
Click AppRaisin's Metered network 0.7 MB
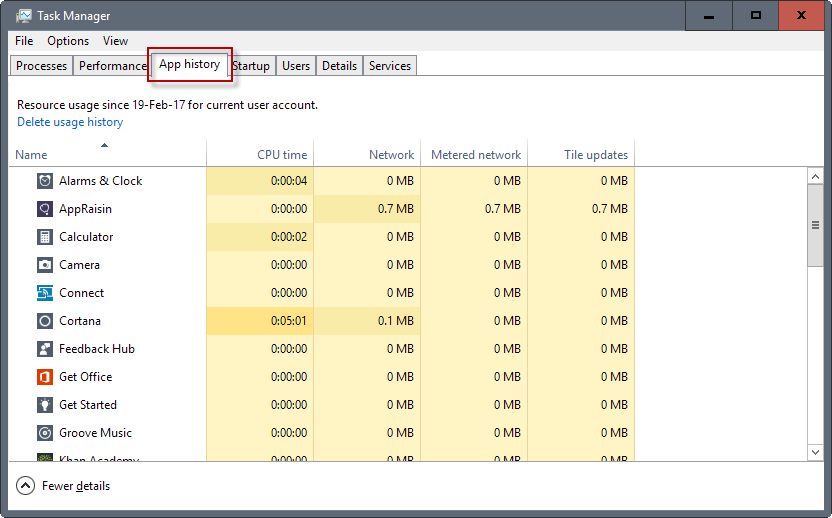click(502, 209)
